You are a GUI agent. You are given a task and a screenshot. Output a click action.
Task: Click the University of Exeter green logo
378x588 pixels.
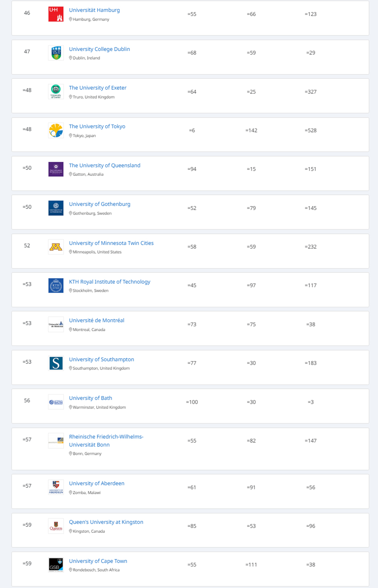coord(56,92)
